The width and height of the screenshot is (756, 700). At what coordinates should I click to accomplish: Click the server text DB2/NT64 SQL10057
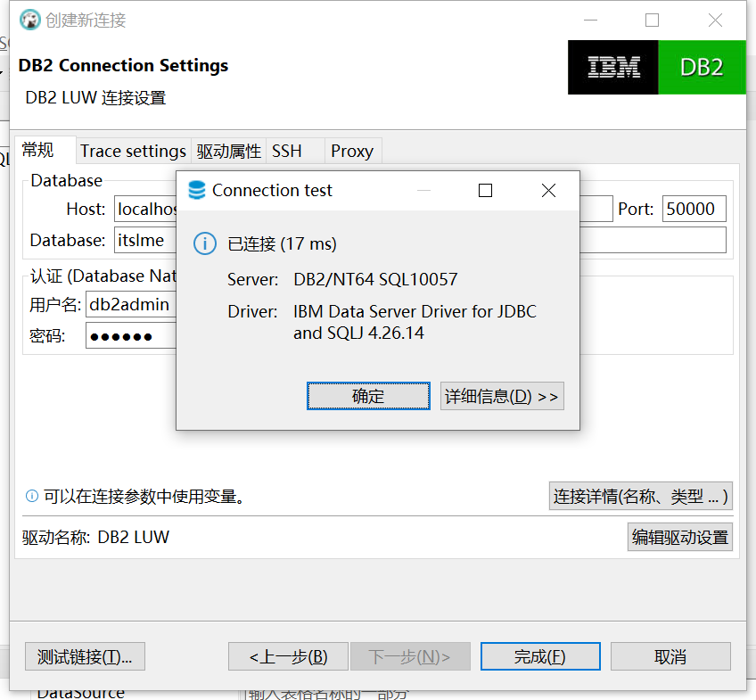(375, 279)
